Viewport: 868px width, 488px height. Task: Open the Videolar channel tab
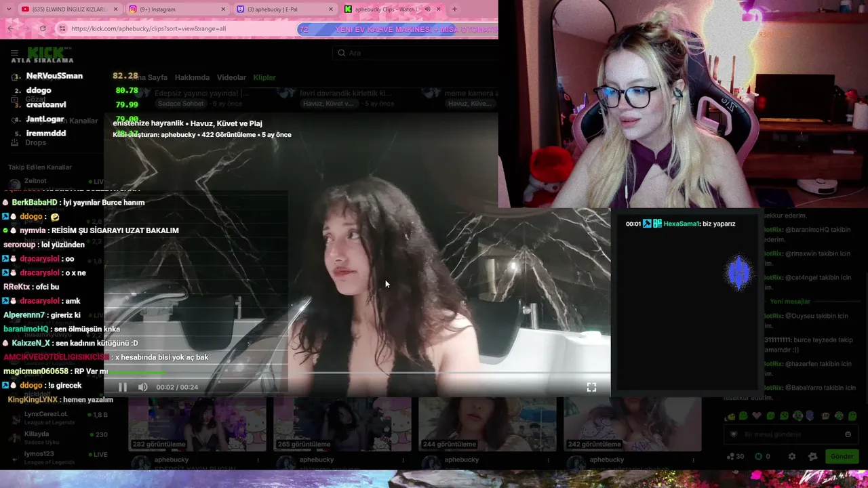point(231,77)
